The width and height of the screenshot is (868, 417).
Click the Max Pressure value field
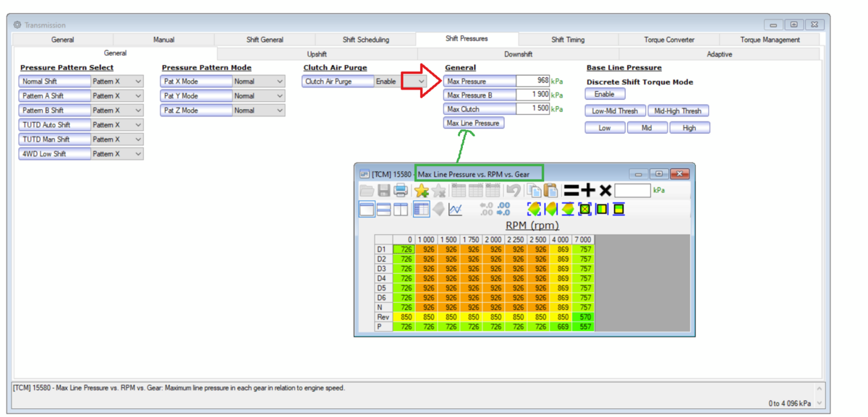pyautogui.click(x=533, y=82)
